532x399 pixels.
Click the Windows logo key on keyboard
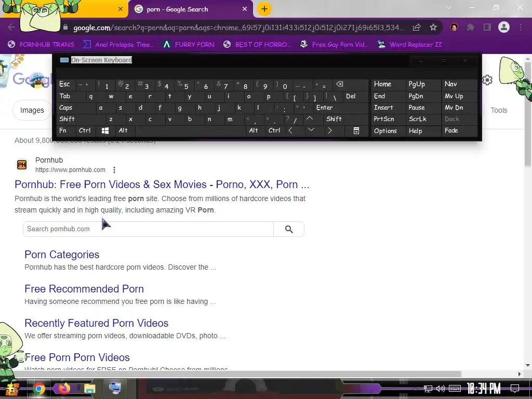pyautogui.click(x=105, y=130)
